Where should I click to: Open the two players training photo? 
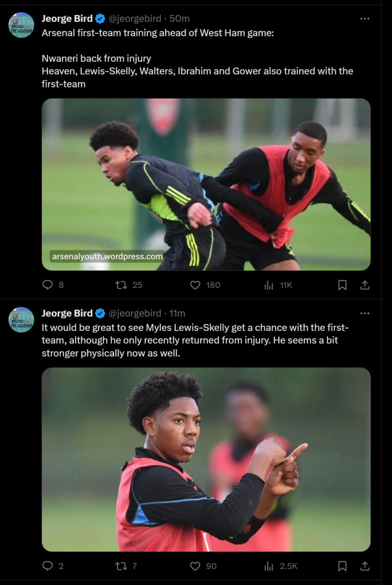206,184
